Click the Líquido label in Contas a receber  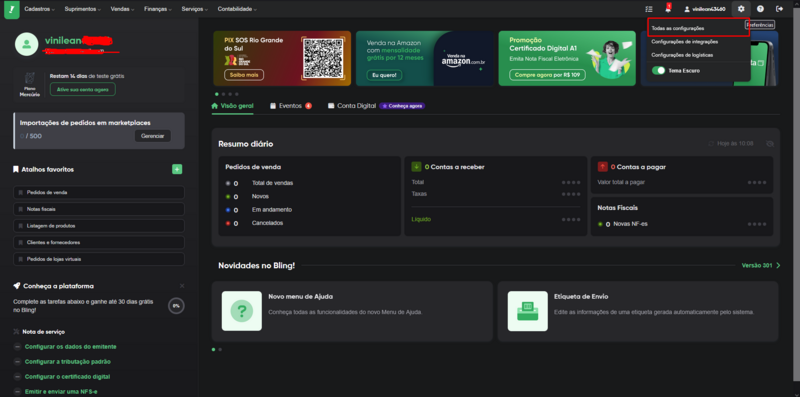[421, 219]
